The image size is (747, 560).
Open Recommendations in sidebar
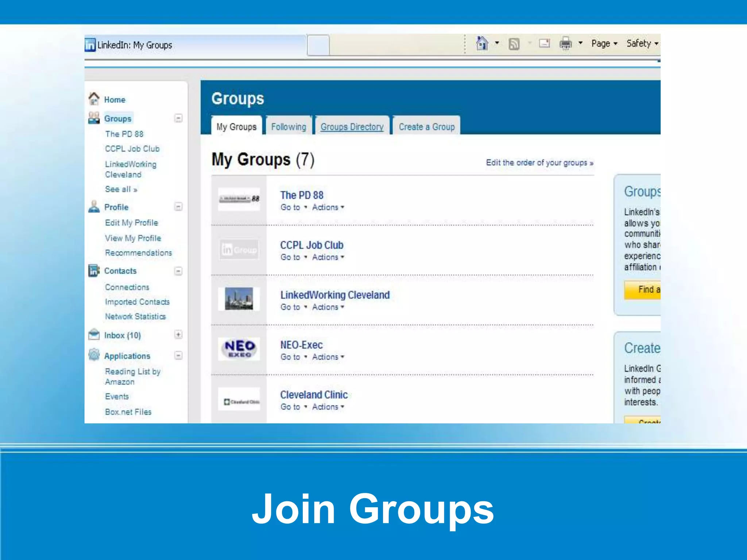click(138, 253)
